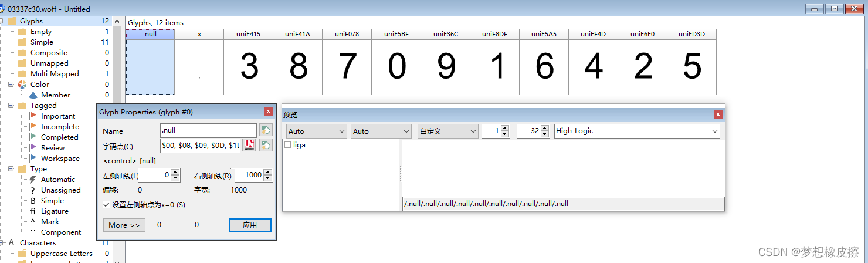
Task: Select the uniE36C glyph showing 9
Action: tap(446, 62)
